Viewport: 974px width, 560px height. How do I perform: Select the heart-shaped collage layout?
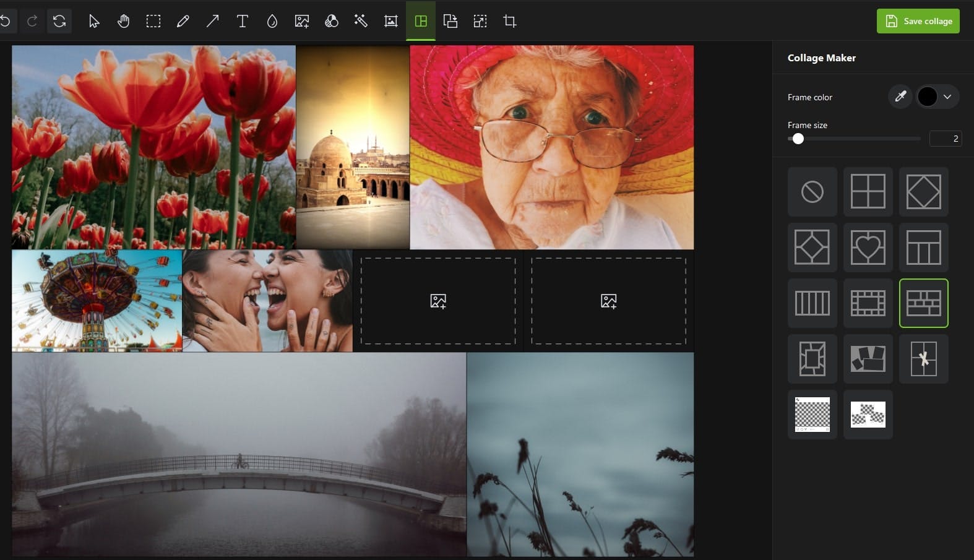(x=868, y=248)
